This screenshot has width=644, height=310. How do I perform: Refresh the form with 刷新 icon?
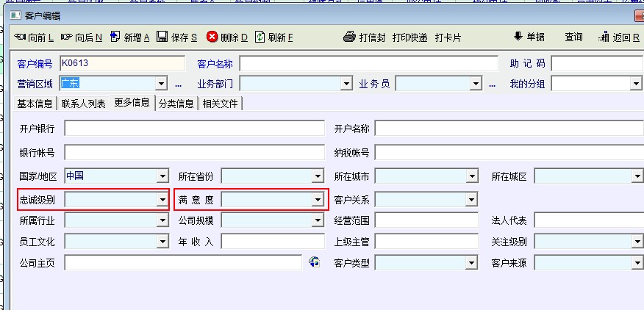click(261, 37)
